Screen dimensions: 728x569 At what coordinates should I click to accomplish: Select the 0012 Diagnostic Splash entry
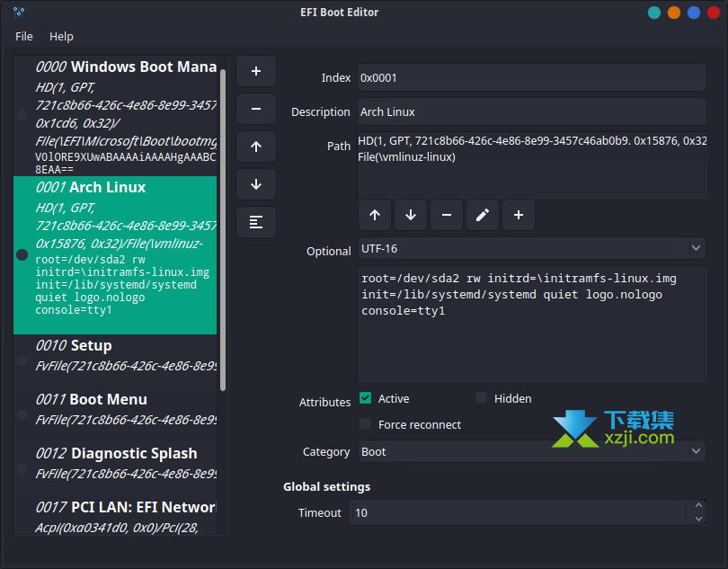coord(115,468)
